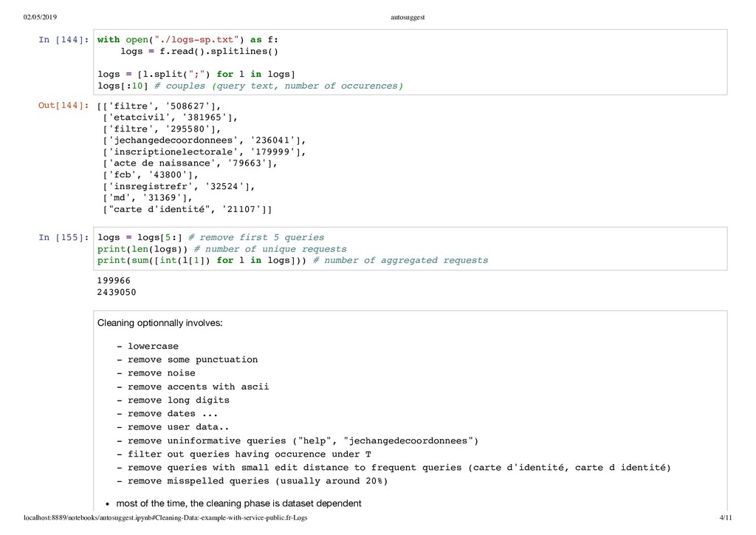The width and height of the screenshot is (756, 535).
Task: Click the 'remove first 5 queries' comment line
Action: (x=210, y=237)
